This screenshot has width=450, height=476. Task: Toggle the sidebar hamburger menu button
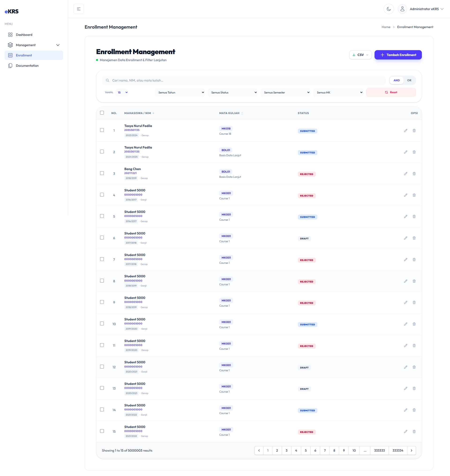[x=79, y=9]
